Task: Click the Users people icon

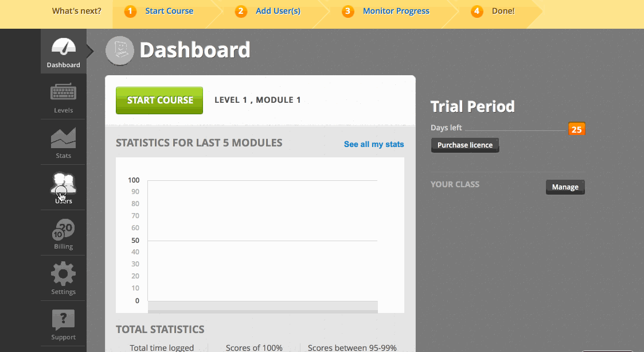Action: [63, 184]
